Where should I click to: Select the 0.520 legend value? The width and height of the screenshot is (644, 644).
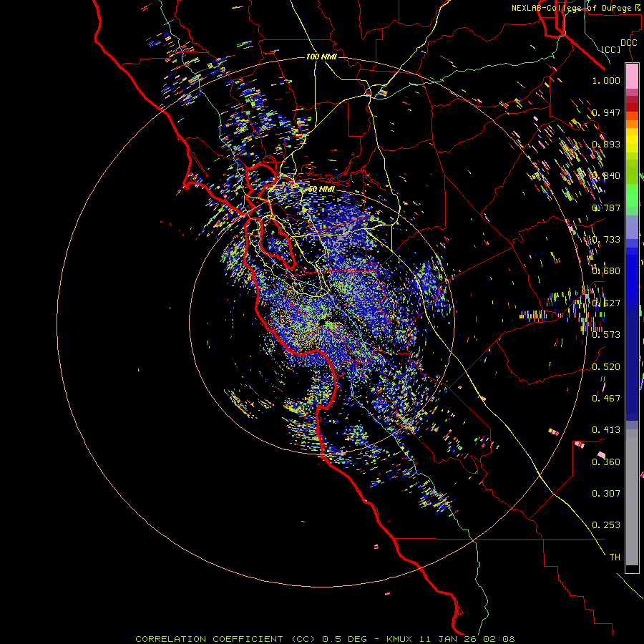[x=606, y=366]
